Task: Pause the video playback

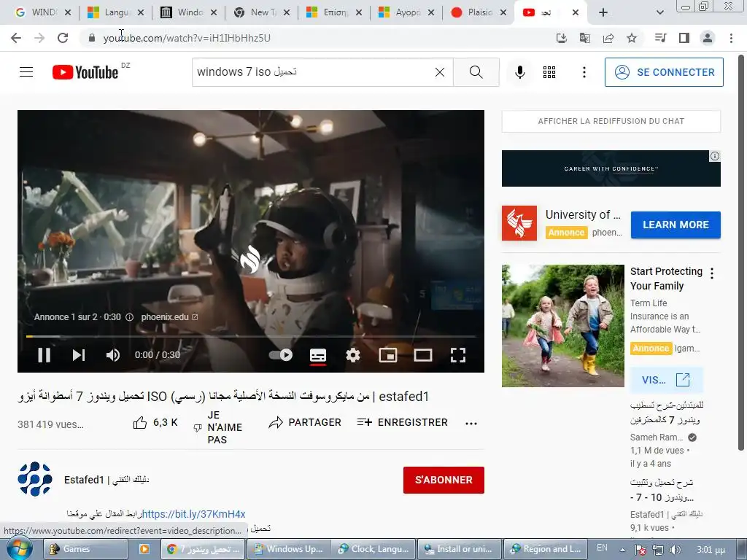Action: click(x=44, y=355)
